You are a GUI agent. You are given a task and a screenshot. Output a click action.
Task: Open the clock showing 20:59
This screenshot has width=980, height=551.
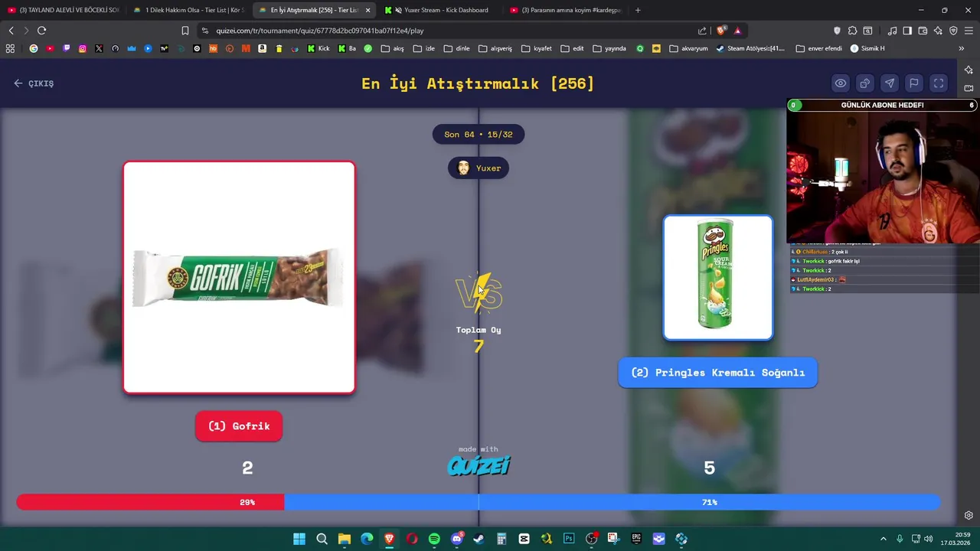[x=957, y=539]
